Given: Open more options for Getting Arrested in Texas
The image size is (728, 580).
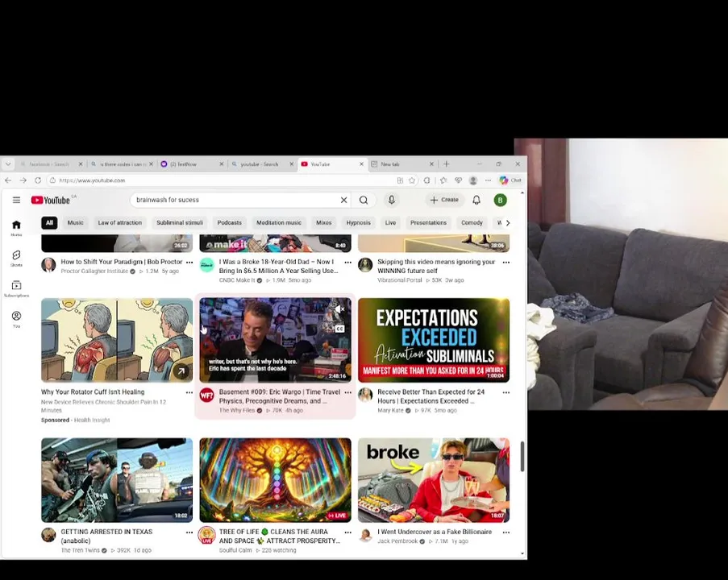Looking at the screenshot, I should (x=189, y=532).
